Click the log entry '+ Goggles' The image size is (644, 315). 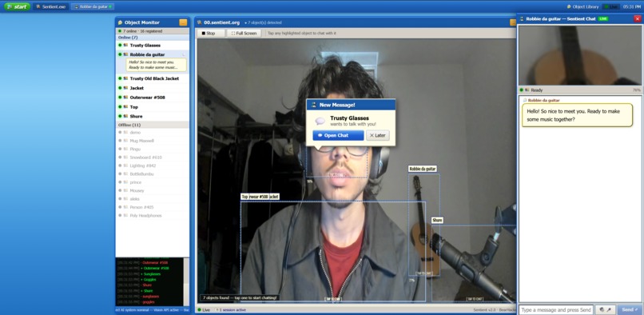tap(149, 280)
